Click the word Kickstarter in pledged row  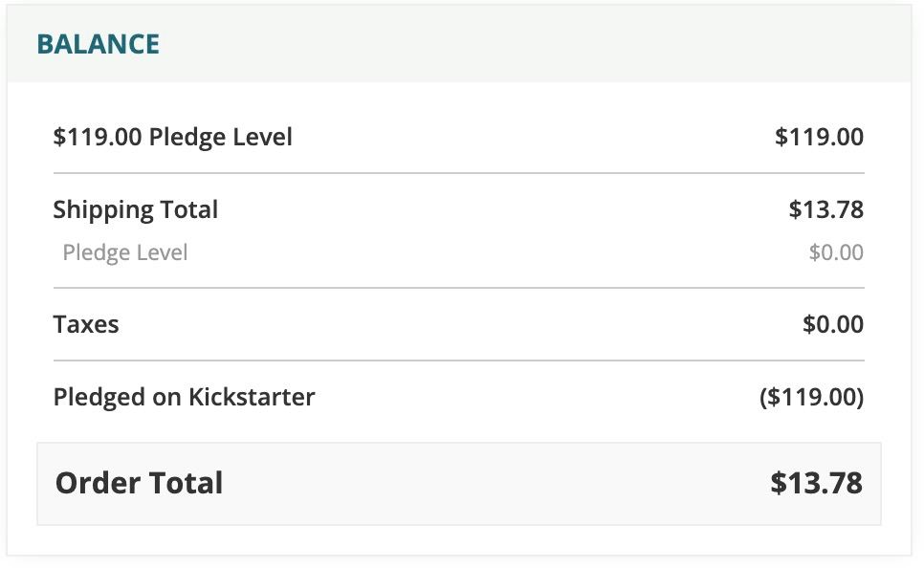coord(252,397)
